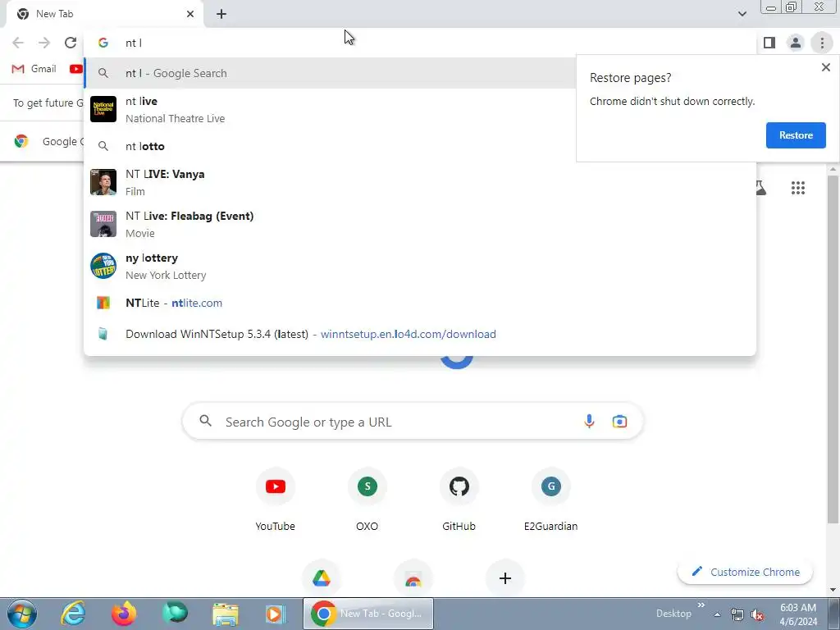The width and height of the screenshot is (840, 630).
Task: Open the Download WinNTSetup 5.3.4 suggestion
Action: coord(420,334)
